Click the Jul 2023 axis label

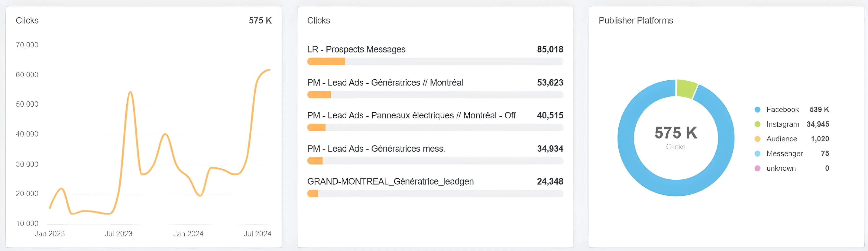[x=118, y=234]
